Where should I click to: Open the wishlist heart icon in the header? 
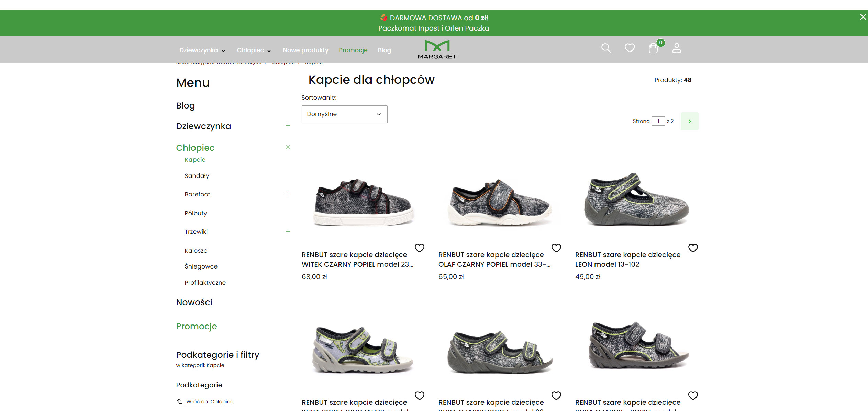pyautogui.click(x=630, y=48)
